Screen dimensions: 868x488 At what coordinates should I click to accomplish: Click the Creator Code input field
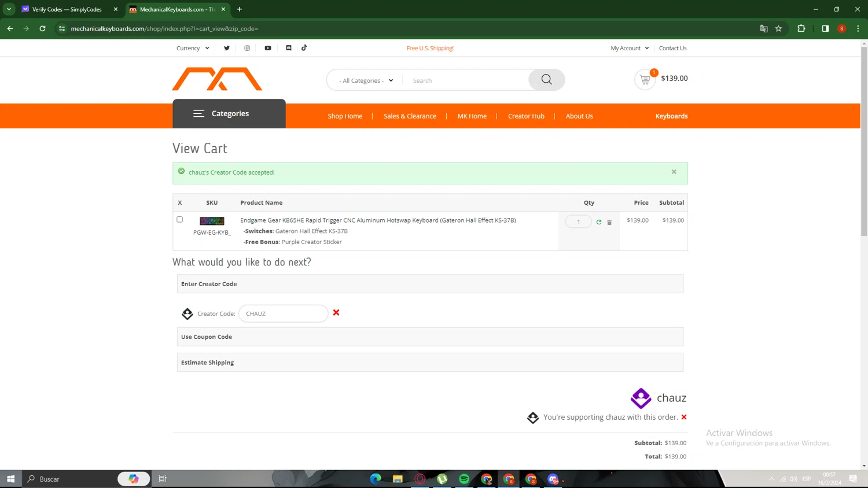(x=284, y=313)
